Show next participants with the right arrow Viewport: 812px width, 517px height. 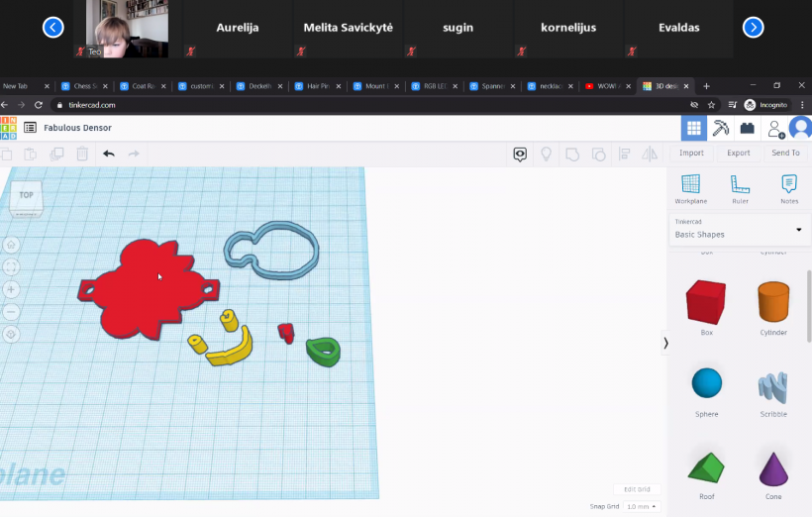(753, 28)
